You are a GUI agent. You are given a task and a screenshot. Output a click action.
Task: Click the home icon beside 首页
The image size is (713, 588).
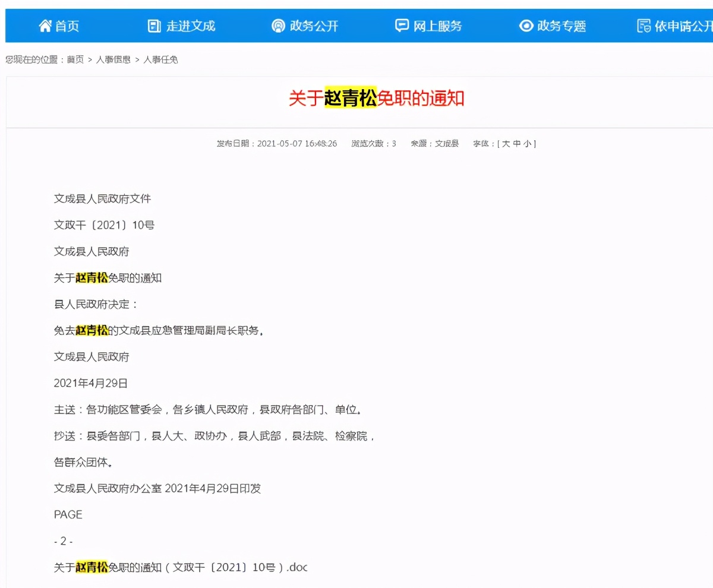tap(45, 26)
